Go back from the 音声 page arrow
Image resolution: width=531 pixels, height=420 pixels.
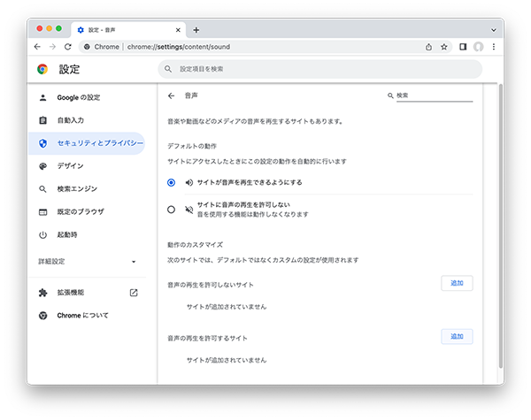pos(172,95)
